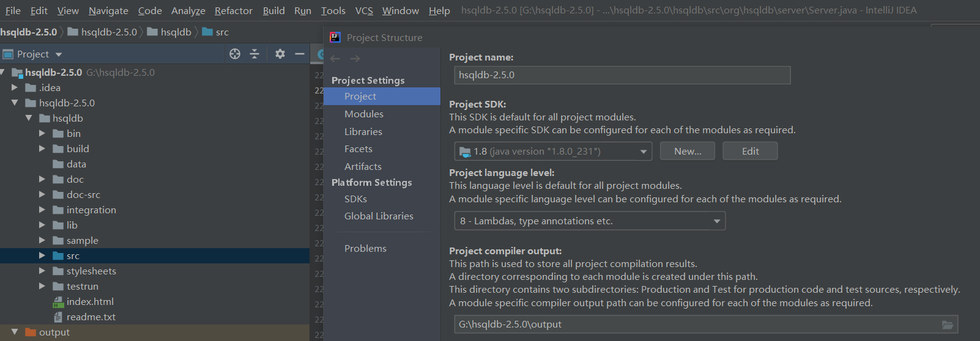The image size is (980, 341).
Task: Click the forward arrow in Project Structure
Action: point(355,59)
